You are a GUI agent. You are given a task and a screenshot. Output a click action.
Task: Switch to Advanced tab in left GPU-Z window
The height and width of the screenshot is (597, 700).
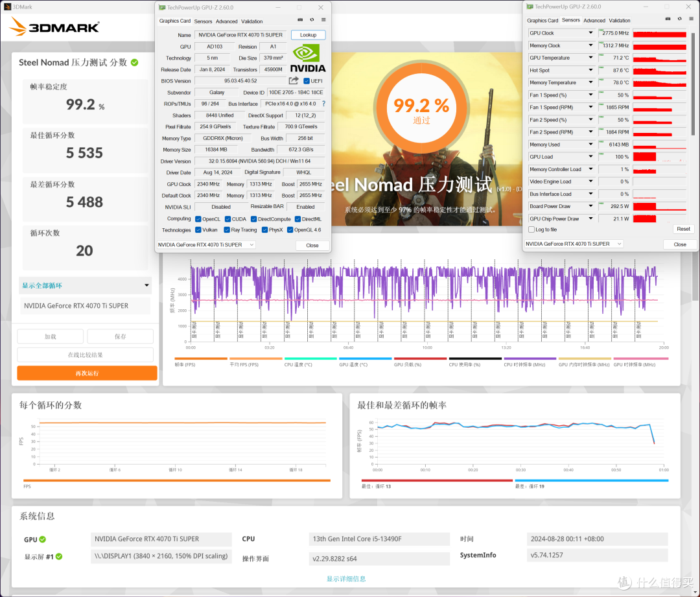(x=227, y=21)
